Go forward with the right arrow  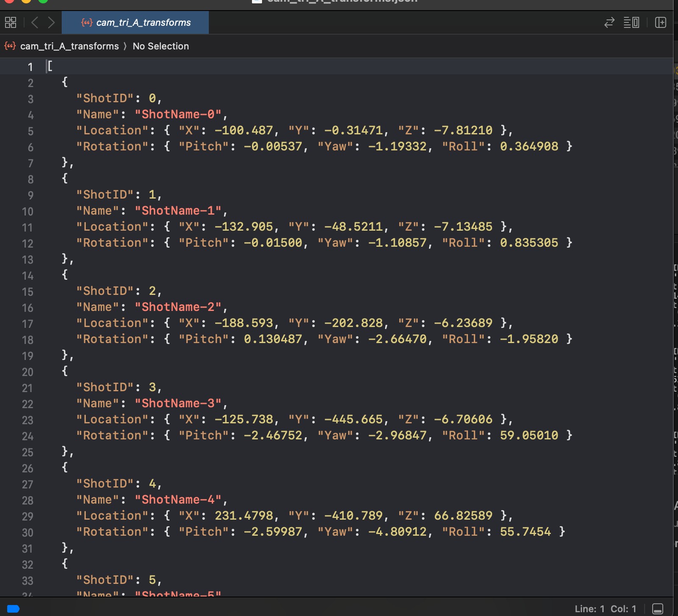tap(51, 22)
